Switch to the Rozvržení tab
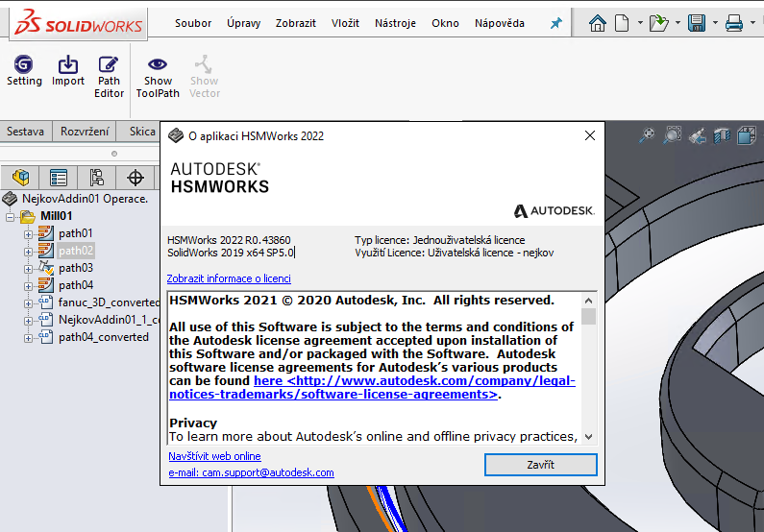 (85, 132)
